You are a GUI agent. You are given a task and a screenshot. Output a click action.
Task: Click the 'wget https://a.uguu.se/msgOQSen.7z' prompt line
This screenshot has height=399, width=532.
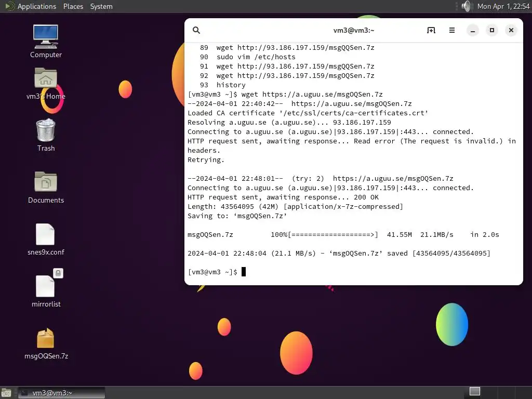pyautogui.click(x=285, y=95)
